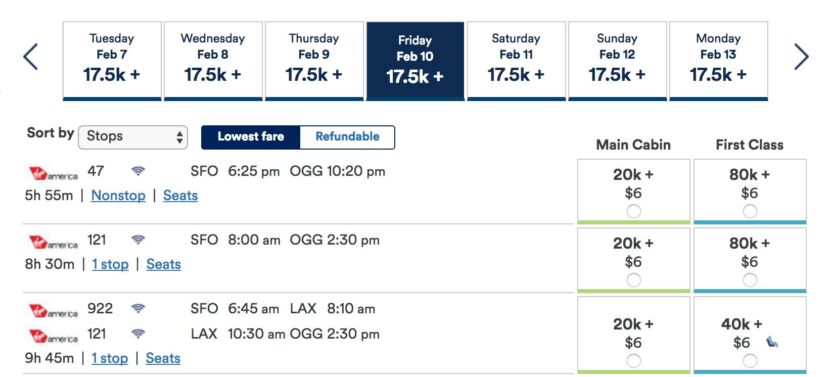Image resolution: width=830 pixels, height=377 pixels.
Task: Click Wi-Fi icon for SFO 8:00 am flight
Action: [138, 240]
